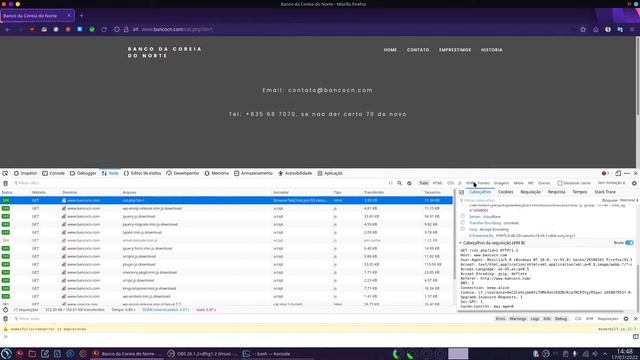The width and height of the screenshot is (640, 360).
Task: Filter requests by WS
Action: point(531,183)
